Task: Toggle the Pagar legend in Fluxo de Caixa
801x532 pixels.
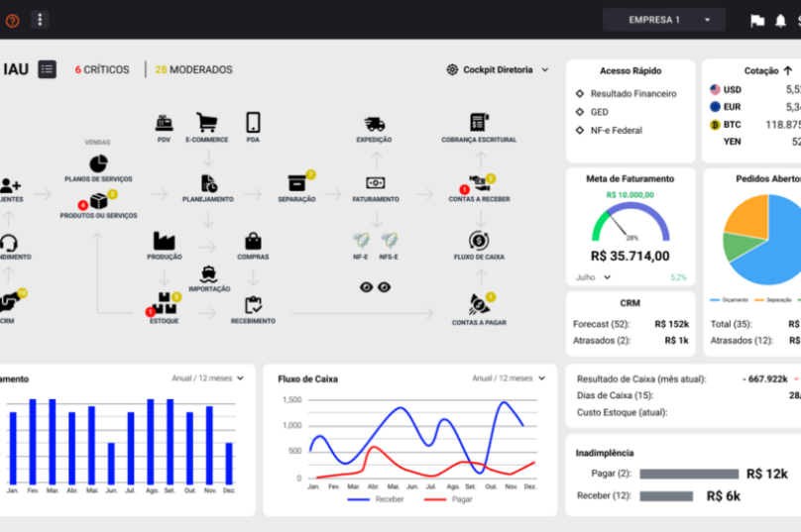Action: (x=448, y=499)
